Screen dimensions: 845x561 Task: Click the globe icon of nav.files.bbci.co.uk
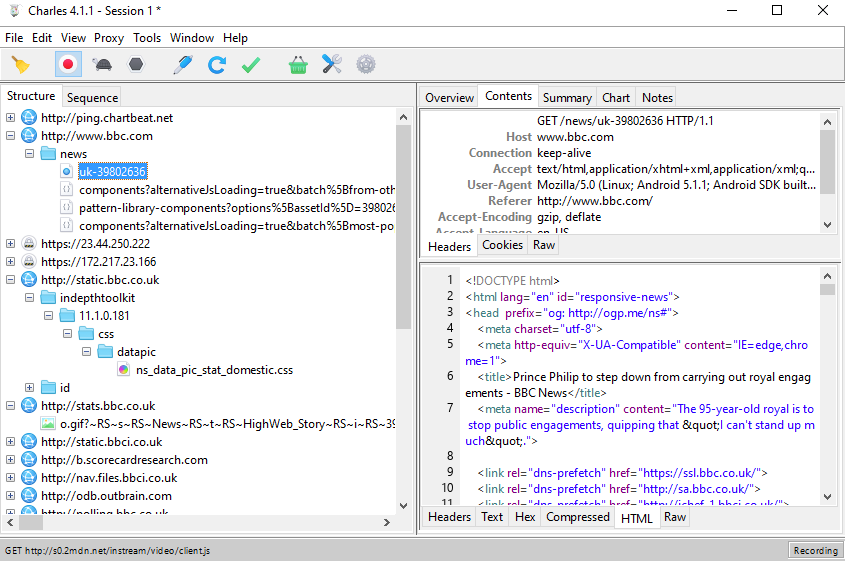tap(29, 477)
